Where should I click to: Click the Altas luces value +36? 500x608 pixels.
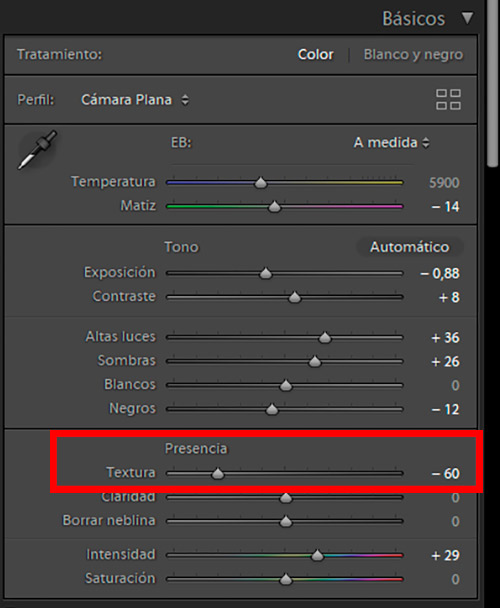[445, 337]
